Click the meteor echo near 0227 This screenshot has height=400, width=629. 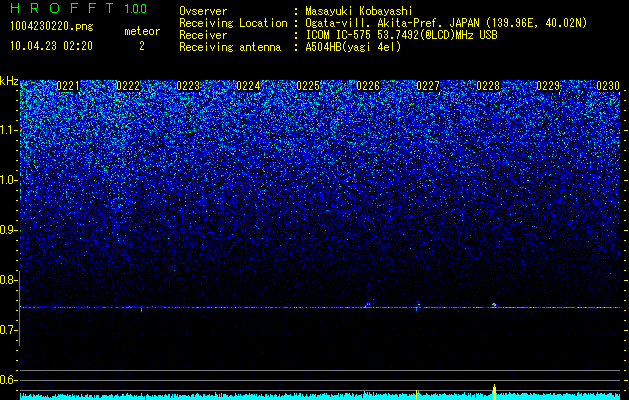[417, 304]
